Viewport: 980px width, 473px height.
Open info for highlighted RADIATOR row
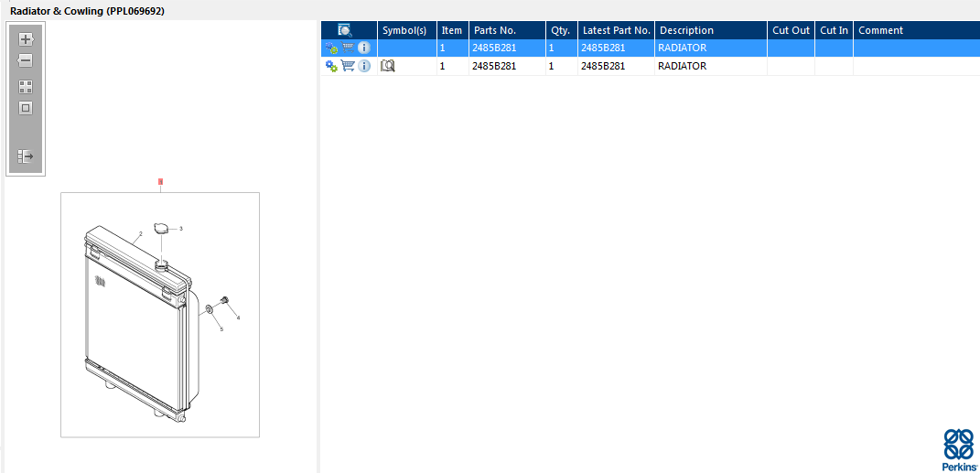coord(364,48)
